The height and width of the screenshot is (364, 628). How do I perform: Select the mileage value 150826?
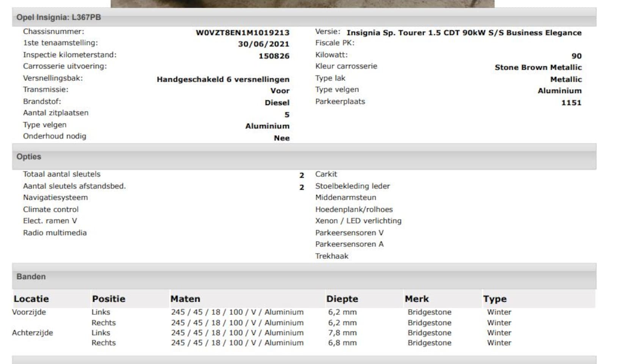pyautogui.click(x=274, y=56)
